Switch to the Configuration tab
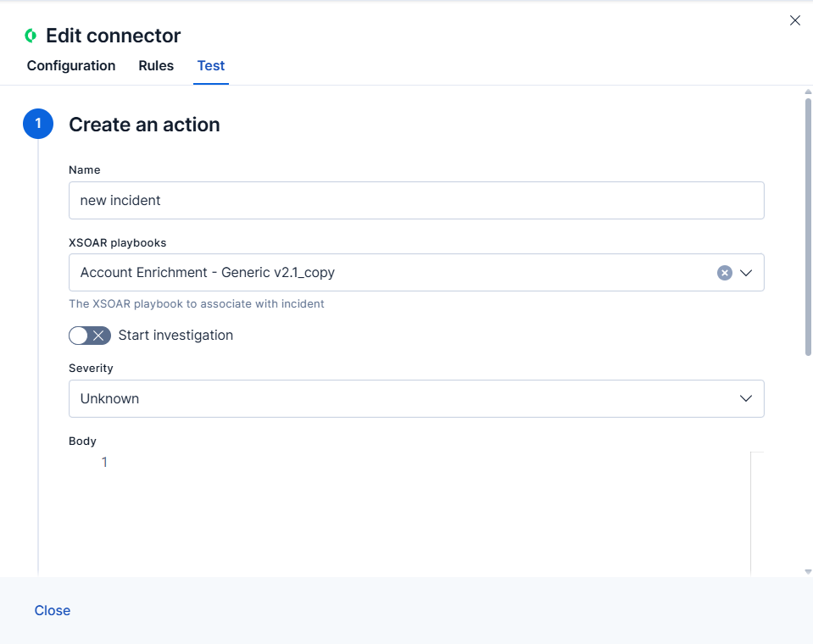This screenshot has height=644, width=813. (71, 65)
